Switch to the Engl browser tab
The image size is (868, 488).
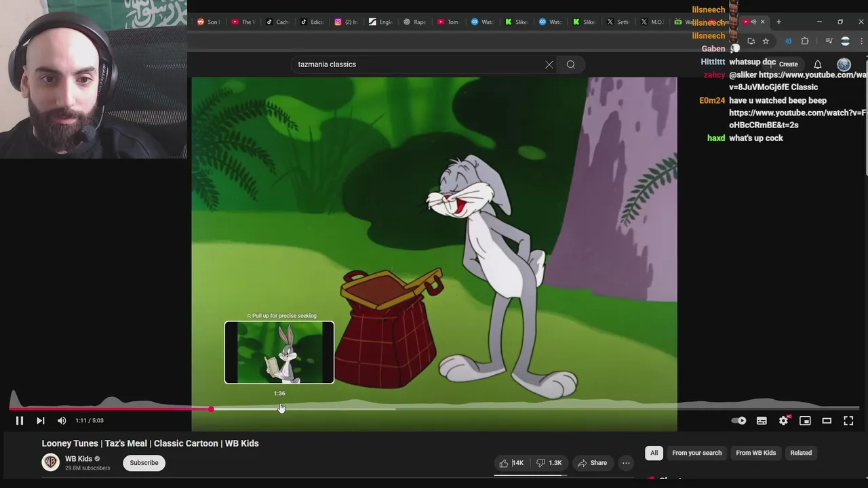click(x=380, y=22)
